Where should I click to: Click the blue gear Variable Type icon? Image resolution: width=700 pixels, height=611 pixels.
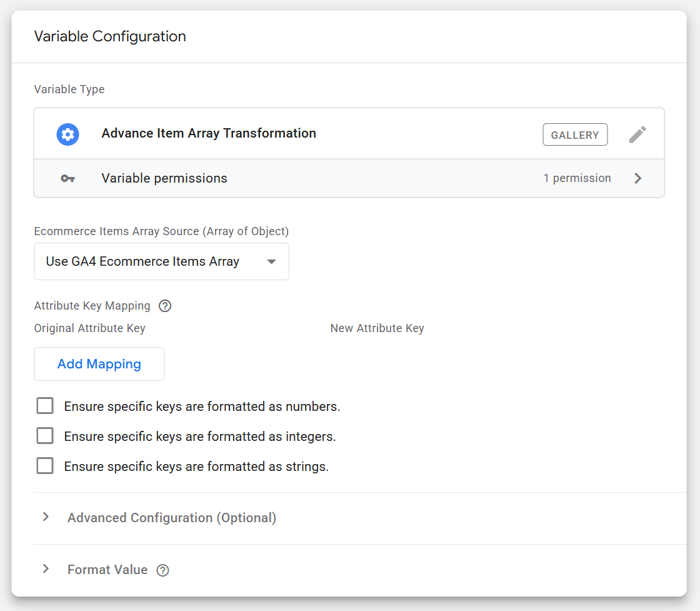click(67, 134)
